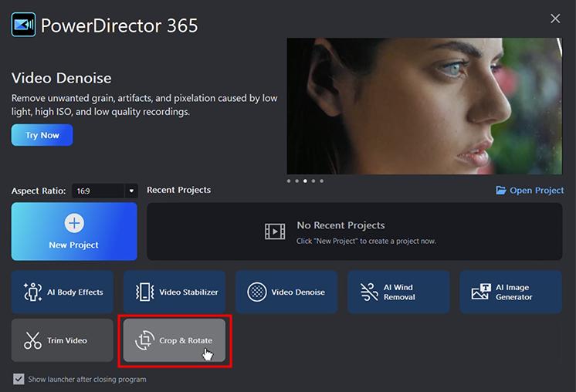Toggle Show launcher after closing program checkbox

tap(19, 379)
